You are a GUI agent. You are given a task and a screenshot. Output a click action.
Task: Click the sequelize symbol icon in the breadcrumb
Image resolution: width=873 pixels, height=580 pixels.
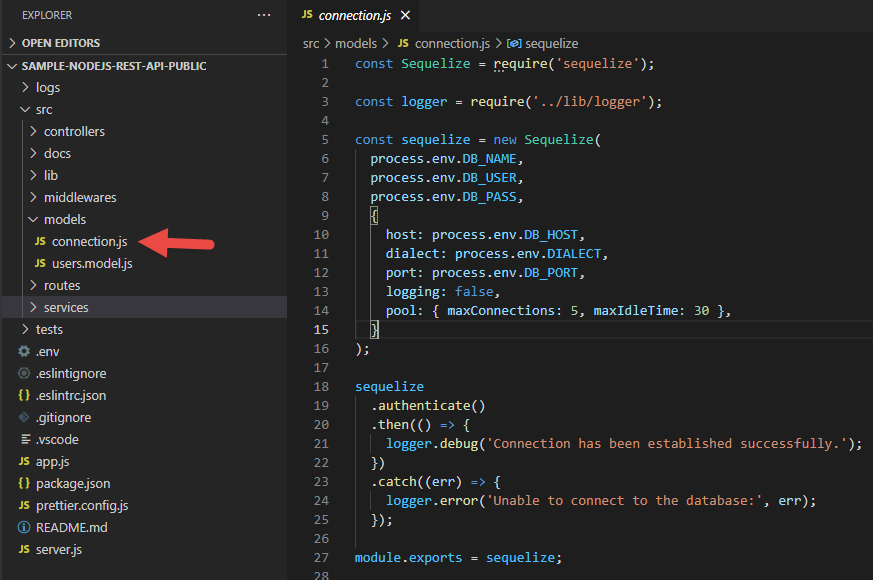[x=512, y=44]
